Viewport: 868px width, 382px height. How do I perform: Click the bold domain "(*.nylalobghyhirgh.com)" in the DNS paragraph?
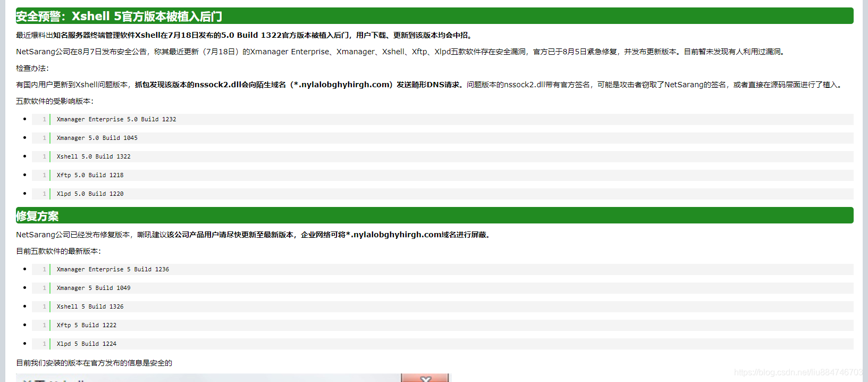[x=341, y=85]
